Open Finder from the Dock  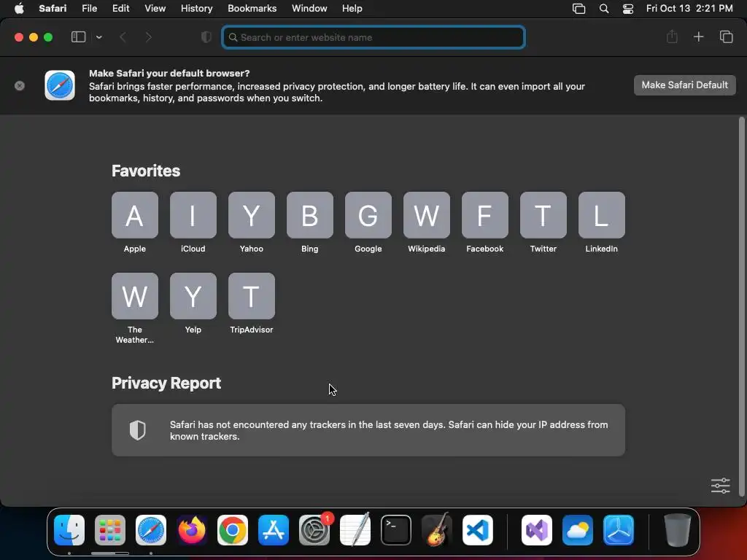pyautogui.click(x=69, y=530)
